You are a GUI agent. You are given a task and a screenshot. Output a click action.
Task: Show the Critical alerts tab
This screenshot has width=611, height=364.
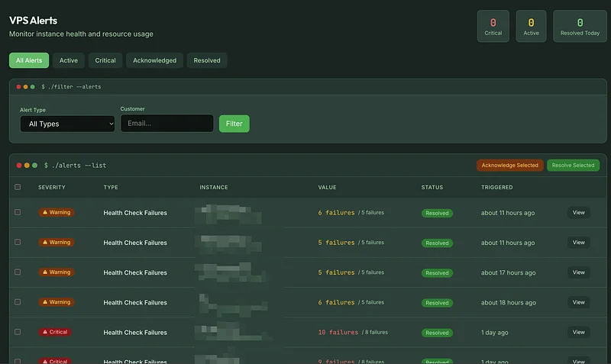coord(105,60)
